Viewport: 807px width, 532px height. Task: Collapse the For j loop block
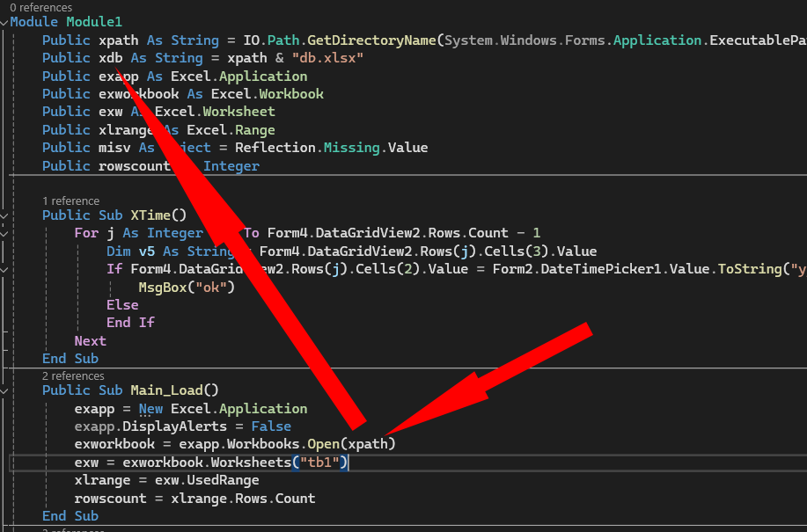[x=4, y=234]
